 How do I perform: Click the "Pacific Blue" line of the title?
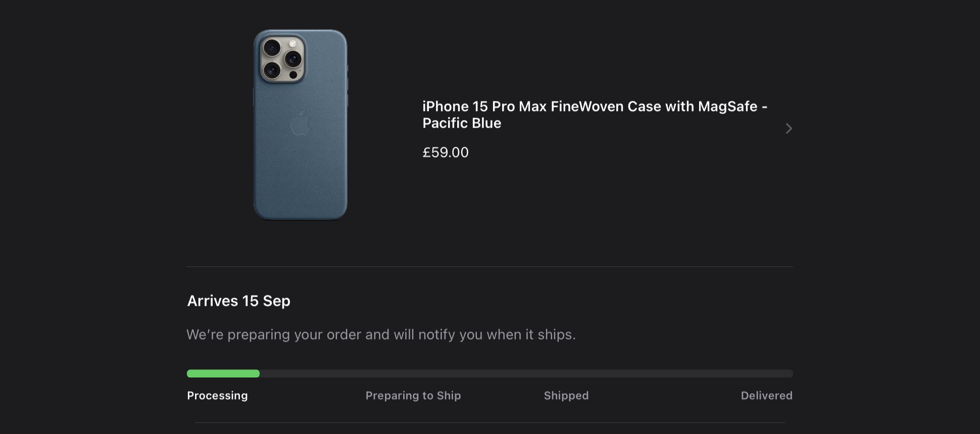click(x=462, y=123)
